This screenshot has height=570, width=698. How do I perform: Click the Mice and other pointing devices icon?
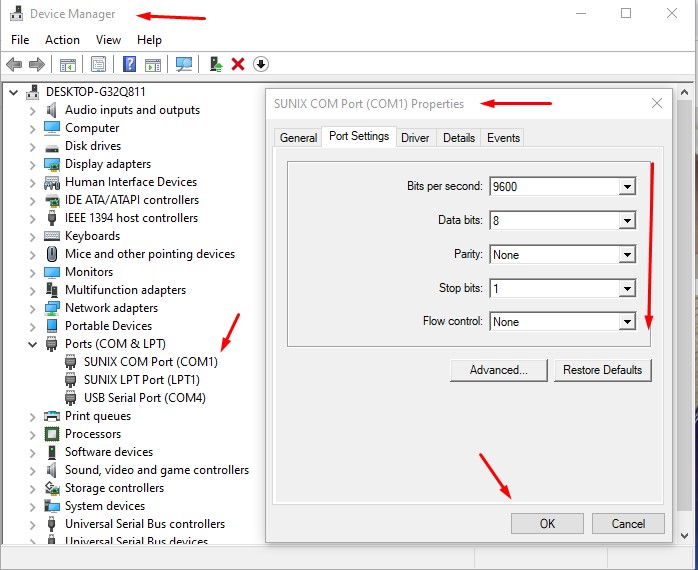coord(52,254)
